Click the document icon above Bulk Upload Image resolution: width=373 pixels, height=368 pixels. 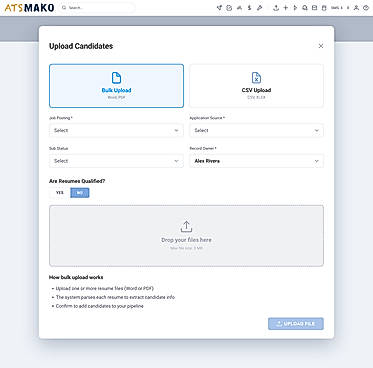click(116, 78)
